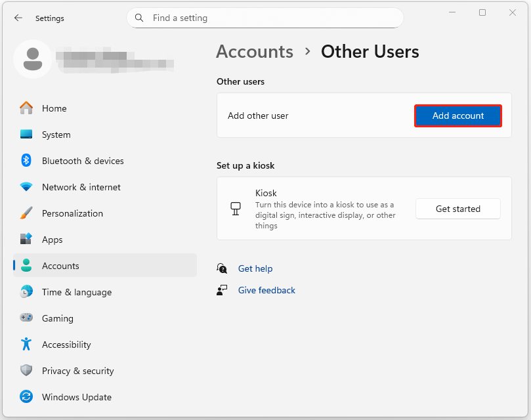Click the Network & internet globe icon

tap(26, 187)
